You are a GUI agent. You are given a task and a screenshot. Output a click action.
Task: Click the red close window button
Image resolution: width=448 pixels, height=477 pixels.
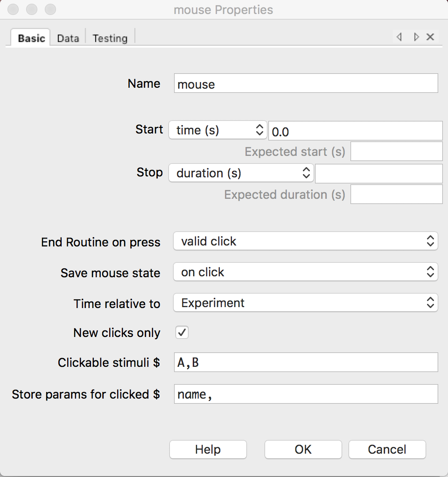(13, 9)
